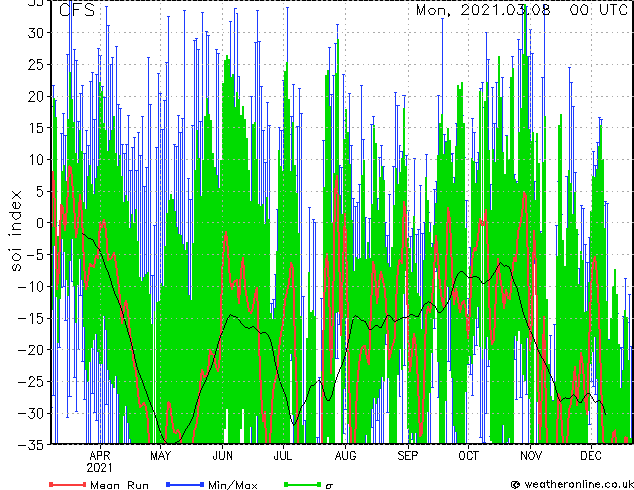Click the APR month label
Viewport: 634px width, 490px height.
pos(100,456)
